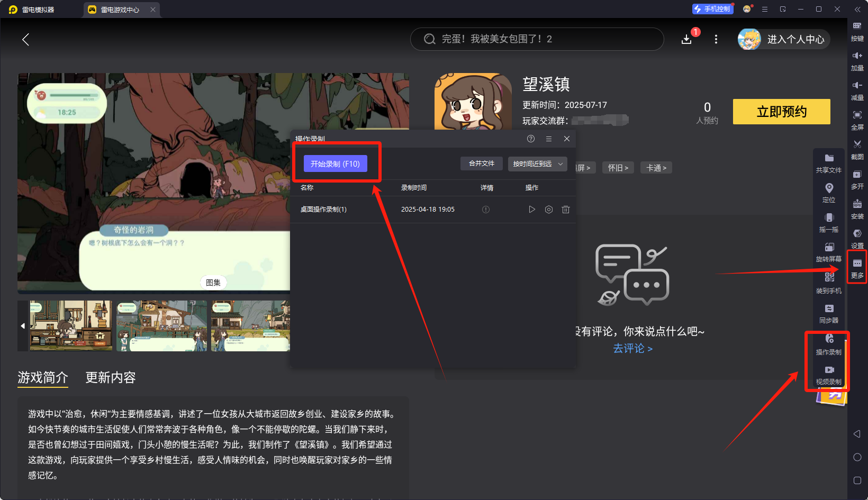Click the 卡通 tag
This screenshot has height=500, width=868.
pyautogui.click(x=656, y=168)
